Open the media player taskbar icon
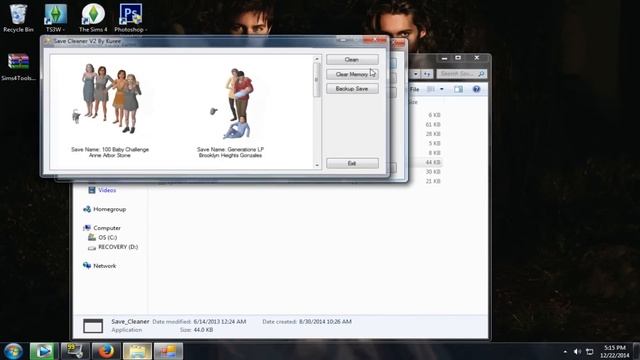The width and height of the screenshot is (640, 360). 43,351
